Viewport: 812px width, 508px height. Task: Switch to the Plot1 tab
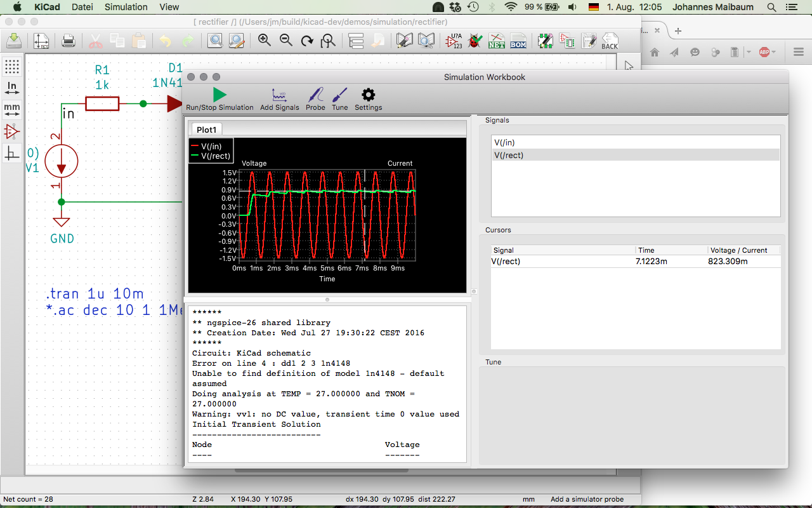click(207, 130)
